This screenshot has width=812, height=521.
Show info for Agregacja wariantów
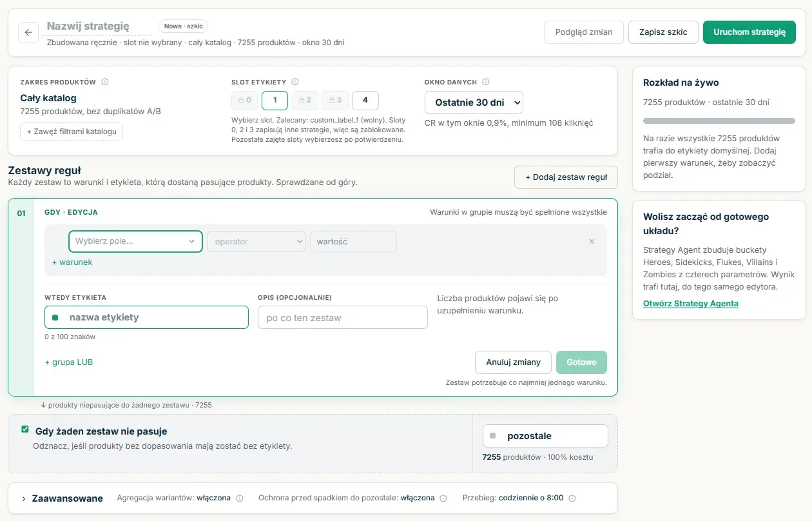pos(240,498)
